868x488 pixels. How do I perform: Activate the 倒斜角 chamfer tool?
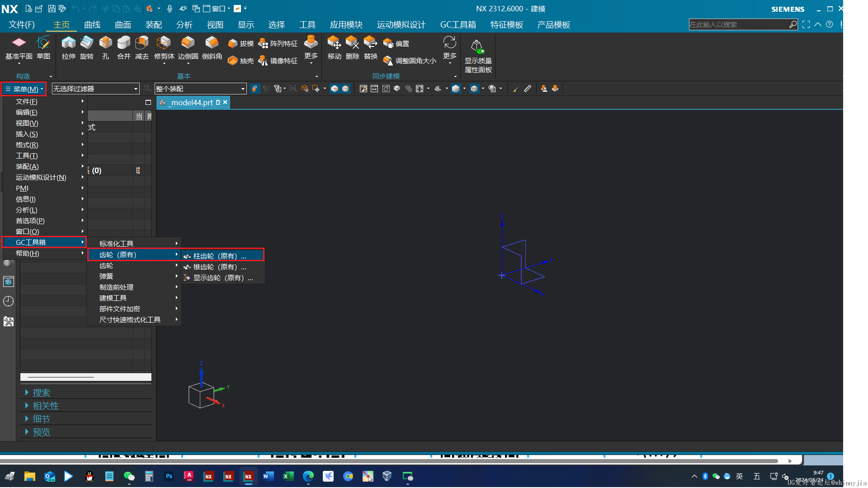click(x=212, y=47)
